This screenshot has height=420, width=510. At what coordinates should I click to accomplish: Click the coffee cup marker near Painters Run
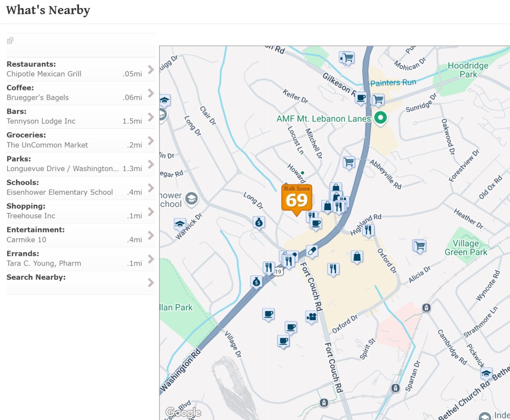361,98
